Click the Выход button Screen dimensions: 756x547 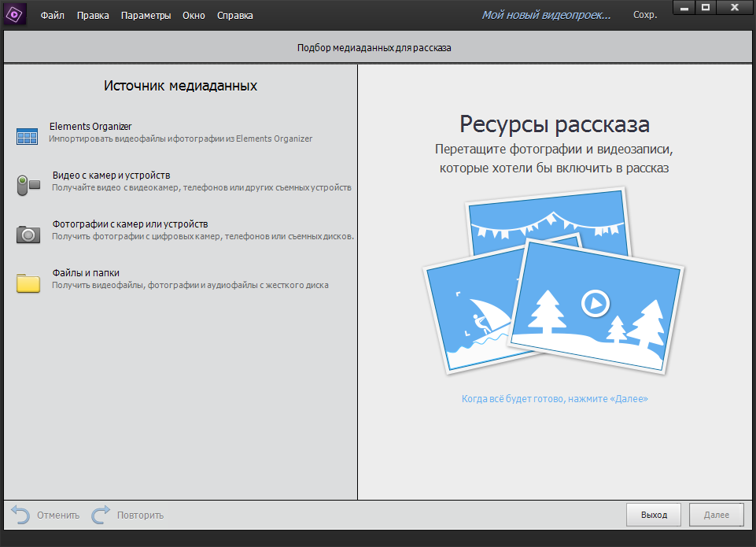coord(653,514)
